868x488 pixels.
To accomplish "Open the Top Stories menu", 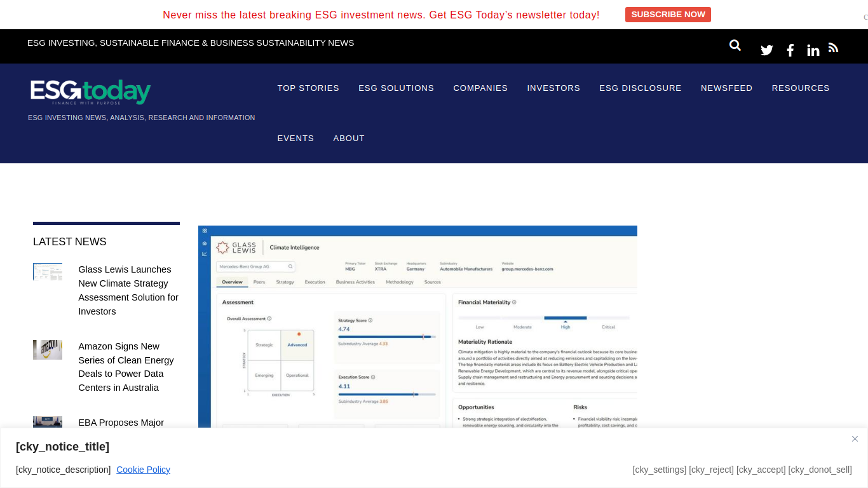I will point(308,88).
